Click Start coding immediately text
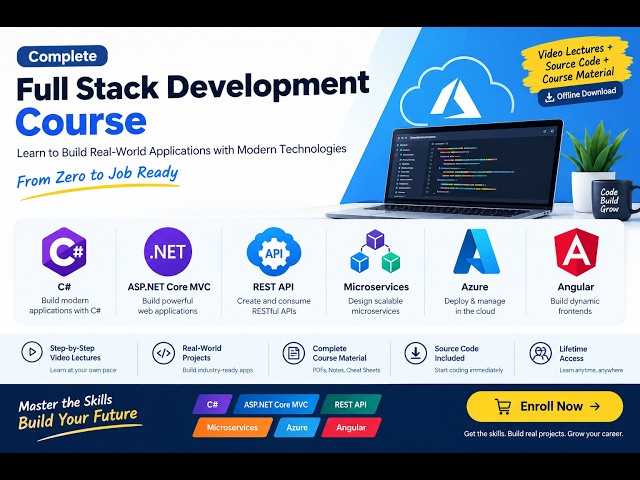Viewport: 640px width, 480px height. pos(469,370)
